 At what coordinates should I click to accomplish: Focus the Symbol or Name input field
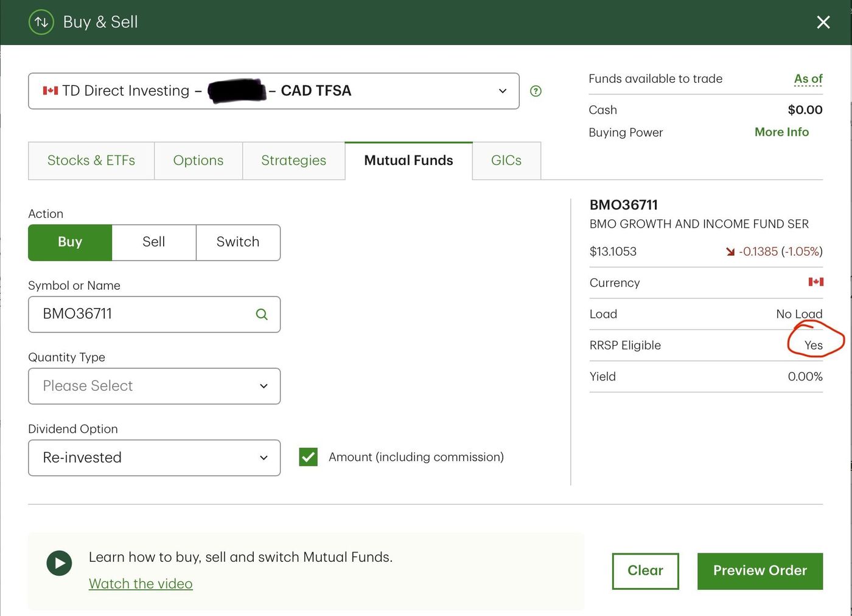[x=155, y=314]
